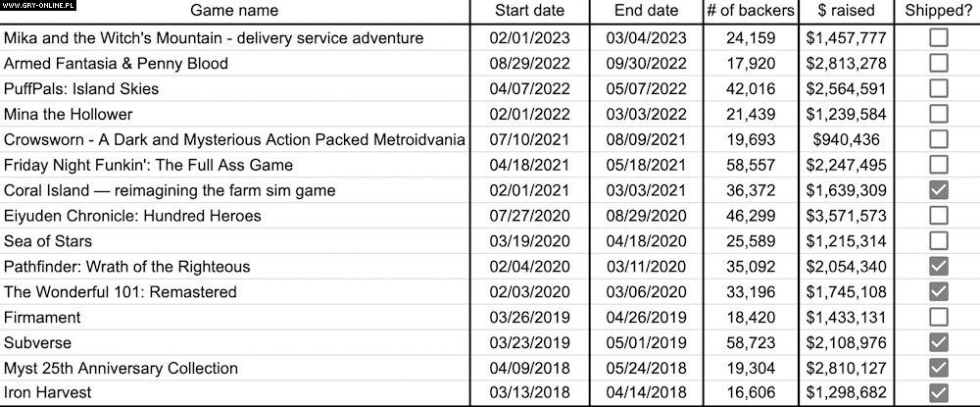980x407 pixels.
Task: Select Myst 25th Anniversary Collection end date cell
Action: [646, 368]
